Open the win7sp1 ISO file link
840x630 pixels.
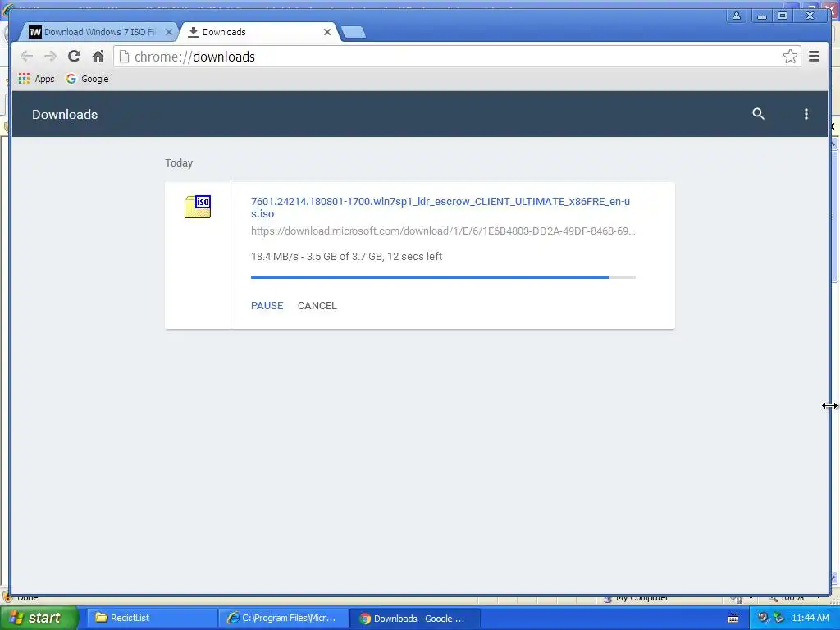441,208
